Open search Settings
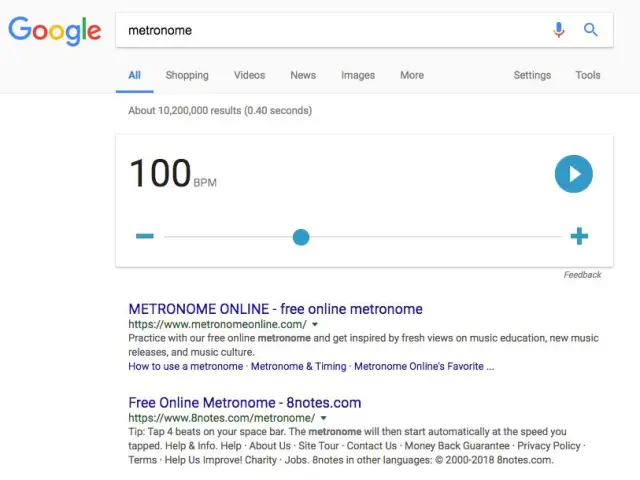This screenshot has height=480, width=640. coord(532,75)
